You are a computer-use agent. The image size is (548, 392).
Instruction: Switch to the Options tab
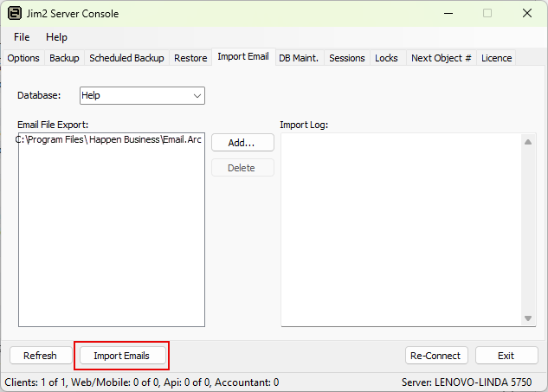(23, 58)
